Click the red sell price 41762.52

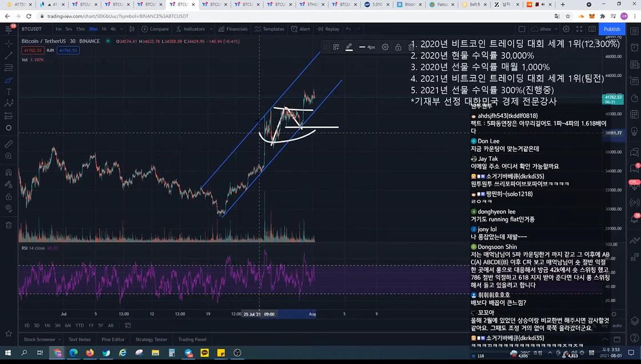pos(33,50)
